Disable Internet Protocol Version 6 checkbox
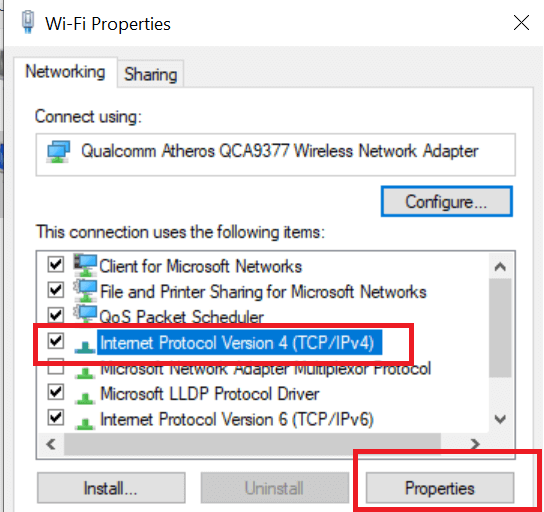Viewport: 544px width, 512px height. click(56, 418)
